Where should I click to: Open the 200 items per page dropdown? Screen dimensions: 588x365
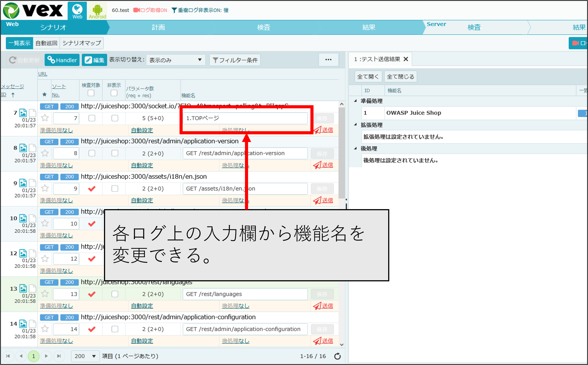(85, 356)
